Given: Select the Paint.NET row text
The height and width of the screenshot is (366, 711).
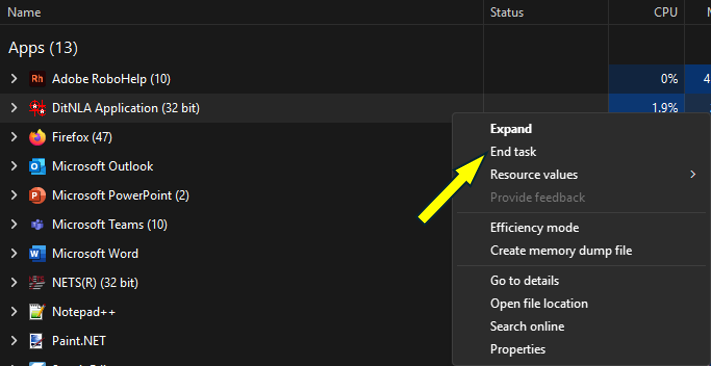Looking at the screenshot, I should coord(79,341).
